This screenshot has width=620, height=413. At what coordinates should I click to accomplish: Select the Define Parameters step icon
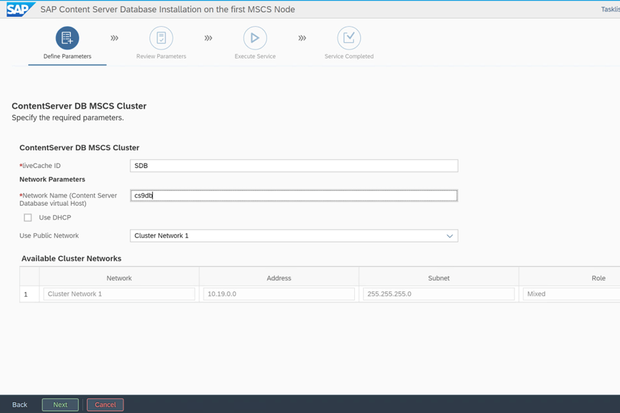(x=67, y=38)
